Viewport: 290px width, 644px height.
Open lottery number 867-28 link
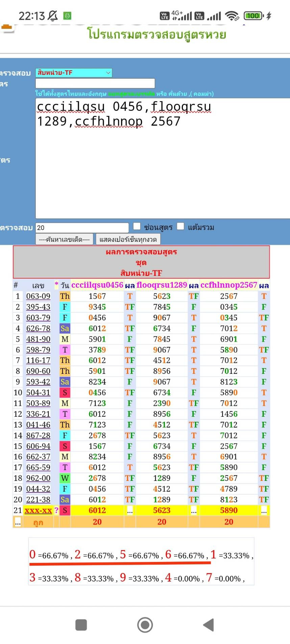(x=38, y=435)
